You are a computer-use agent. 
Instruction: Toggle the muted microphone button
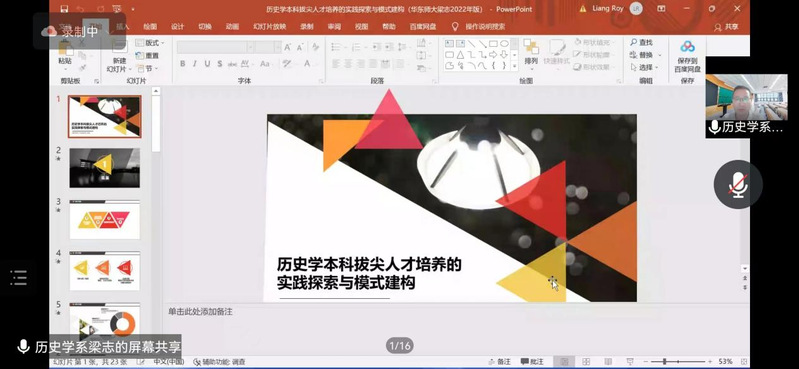click(738, 184)
